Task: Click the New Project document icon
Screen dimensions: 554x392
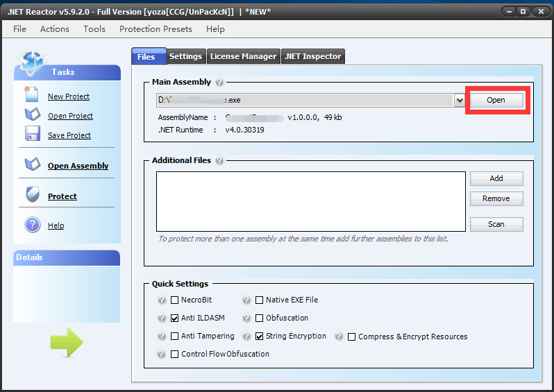Action: 31,94
